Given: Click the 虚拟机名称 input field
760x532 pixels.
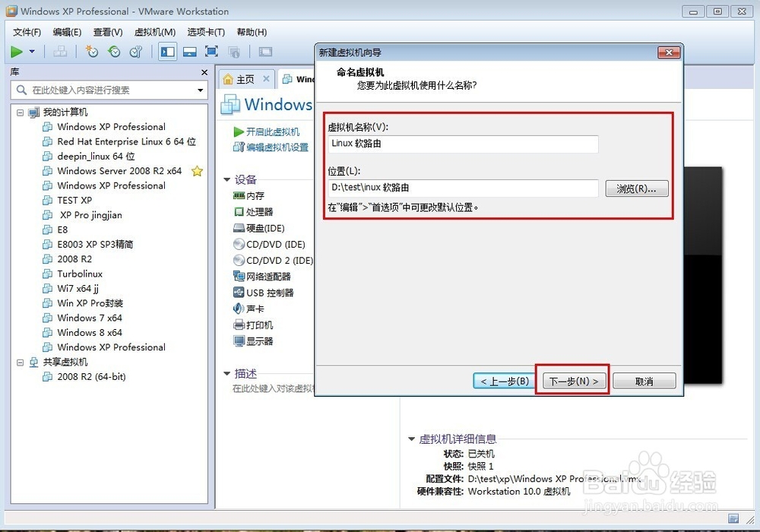Looking at the screenshot, I should [x=464, y=144].
